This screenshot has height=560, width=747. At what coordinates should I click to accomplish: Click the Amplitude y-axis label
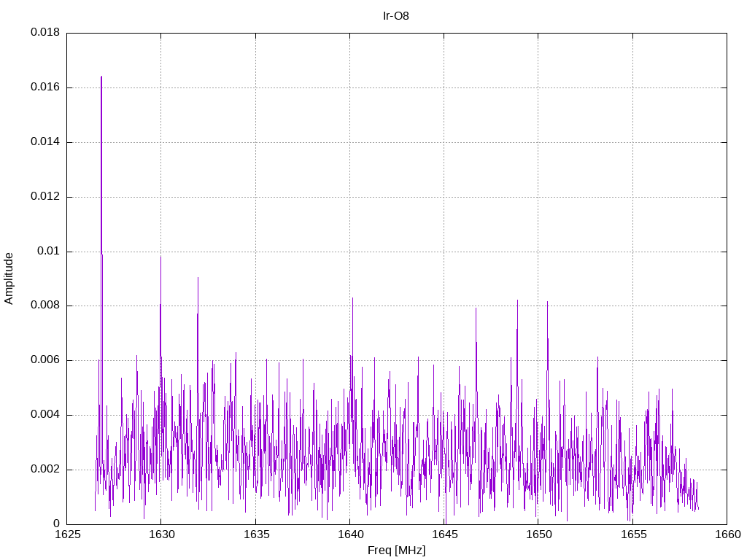tap(9, 279)
